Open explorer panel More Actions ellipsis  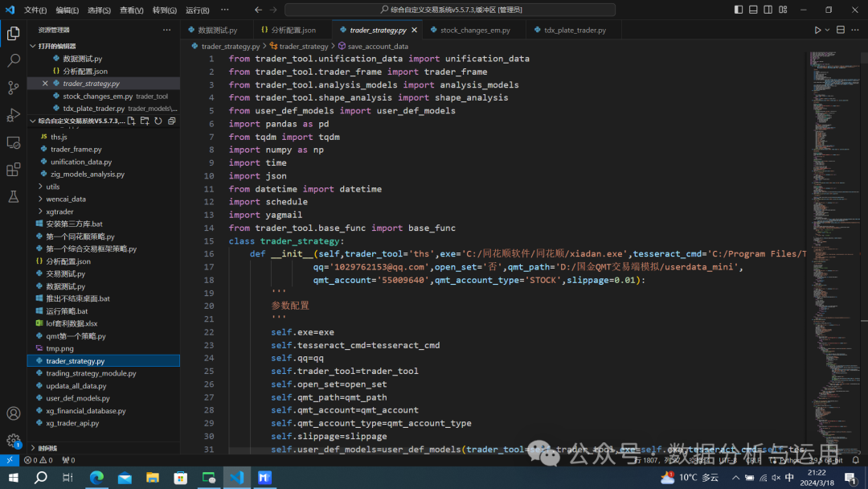(x=166, y=30)
